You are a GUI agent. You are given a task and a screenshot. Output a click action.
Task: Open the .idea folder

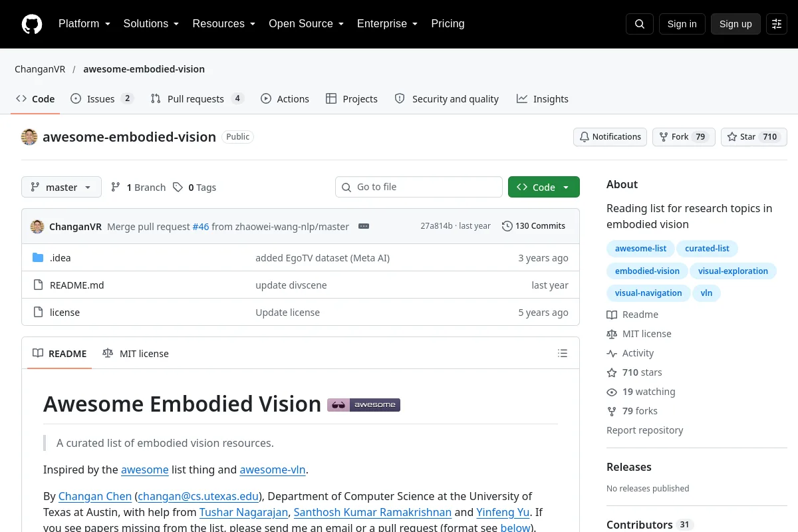60,258
